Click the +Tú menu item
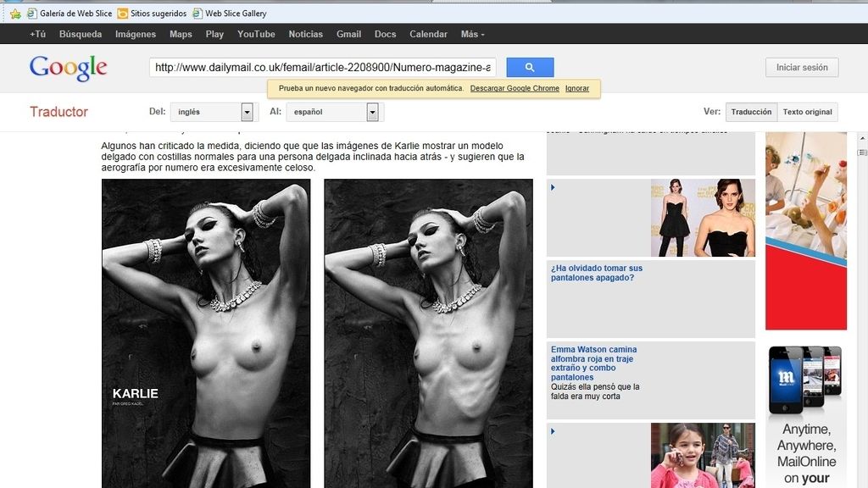The image size is (868, 488). tap(37, 34)
